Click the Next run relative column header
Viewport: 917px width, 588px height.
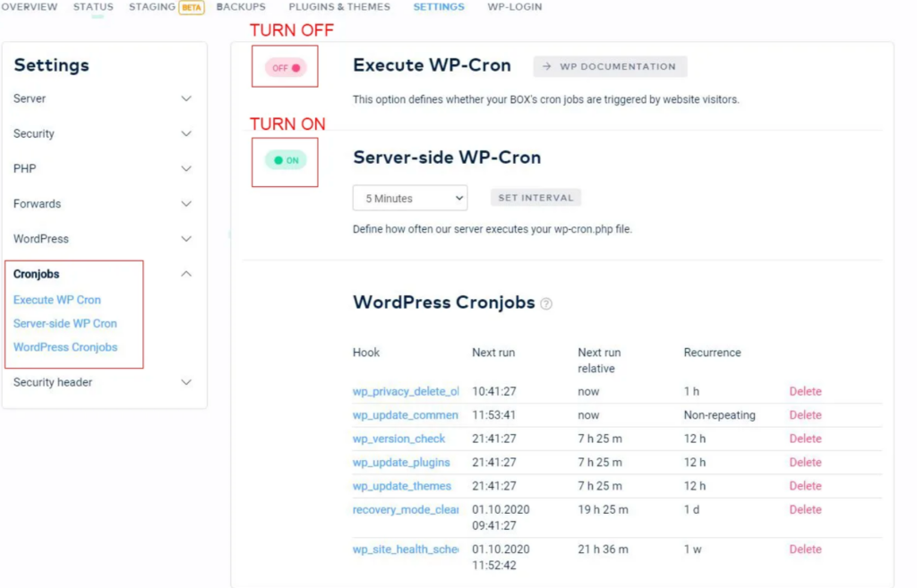click(599, 361)
